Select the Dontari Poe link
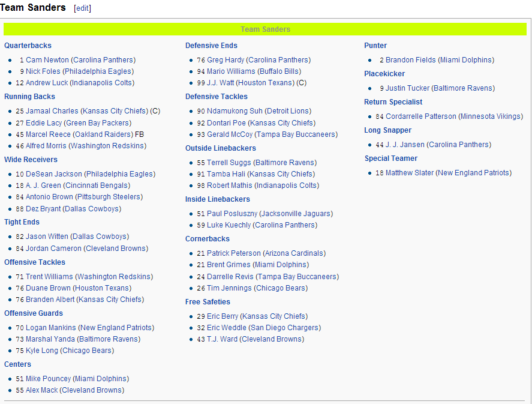Viewport: 532px width, 404px height. coord(226,123)
